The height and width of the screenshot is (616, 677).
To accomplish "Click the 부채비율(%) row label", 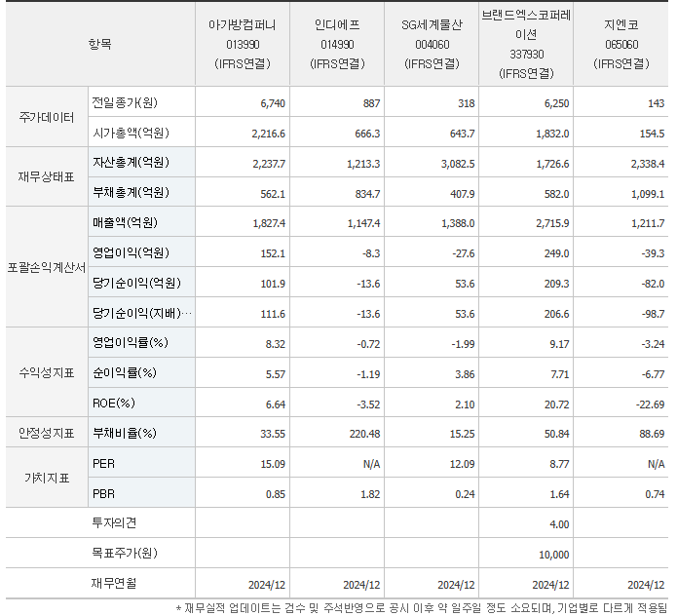I will [125, 433].
